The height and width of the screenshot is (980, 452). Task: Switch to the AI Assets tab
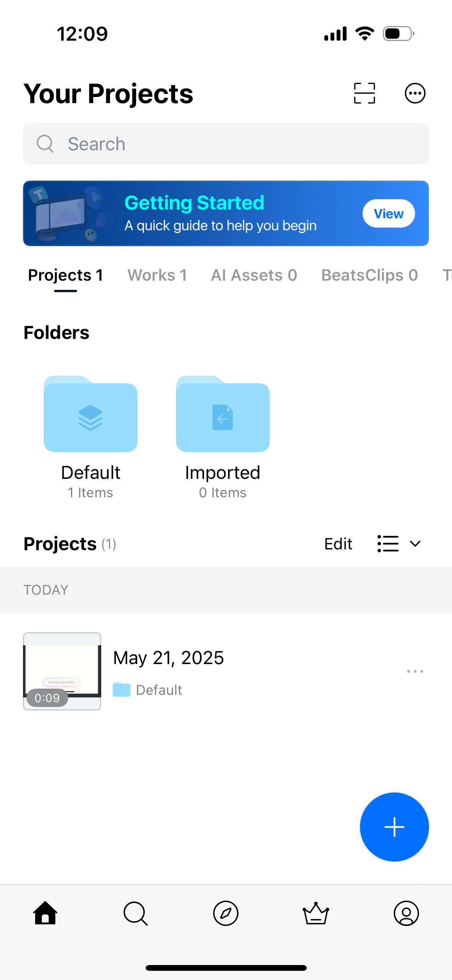coord(254,275)
